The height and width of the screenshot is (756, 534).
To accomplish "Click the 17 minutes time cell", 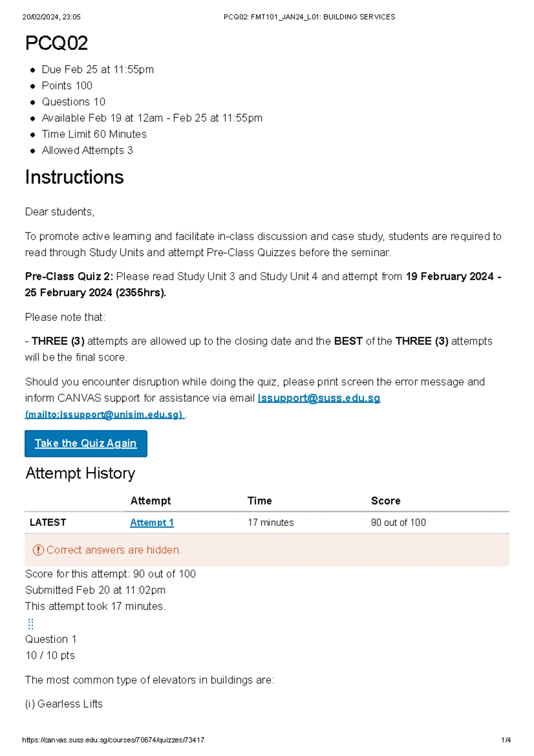I will (271, 522).
